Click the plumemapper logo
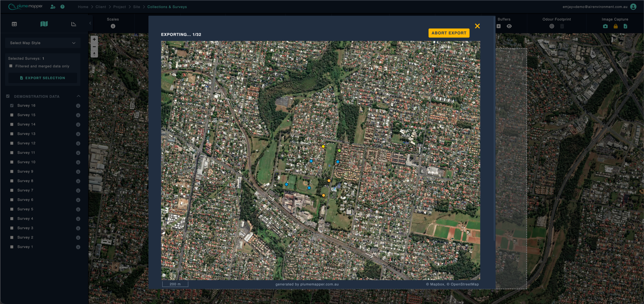The image size is (644, 304). (26, 6)
